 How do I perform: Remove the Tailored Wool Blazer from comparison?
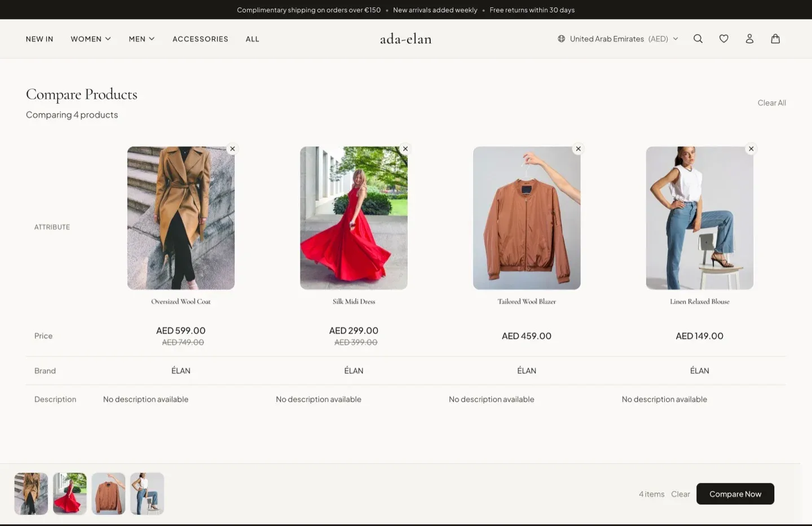[x=578, y=148]
